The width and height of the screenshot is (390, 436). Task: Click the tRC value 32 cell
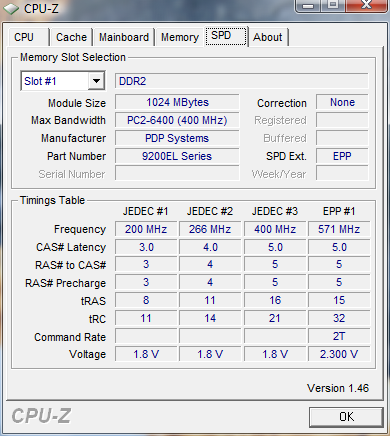pos(339,318)
